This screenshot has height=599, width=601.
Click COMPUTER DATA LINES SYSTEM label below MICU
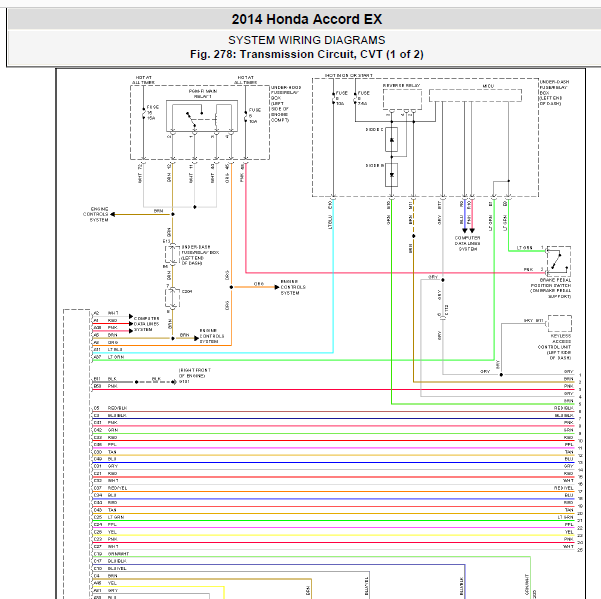467,243
